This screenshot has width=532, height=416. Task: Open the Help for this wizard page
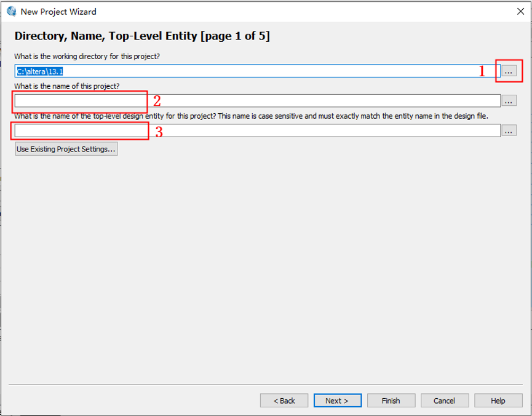point(498,401)
